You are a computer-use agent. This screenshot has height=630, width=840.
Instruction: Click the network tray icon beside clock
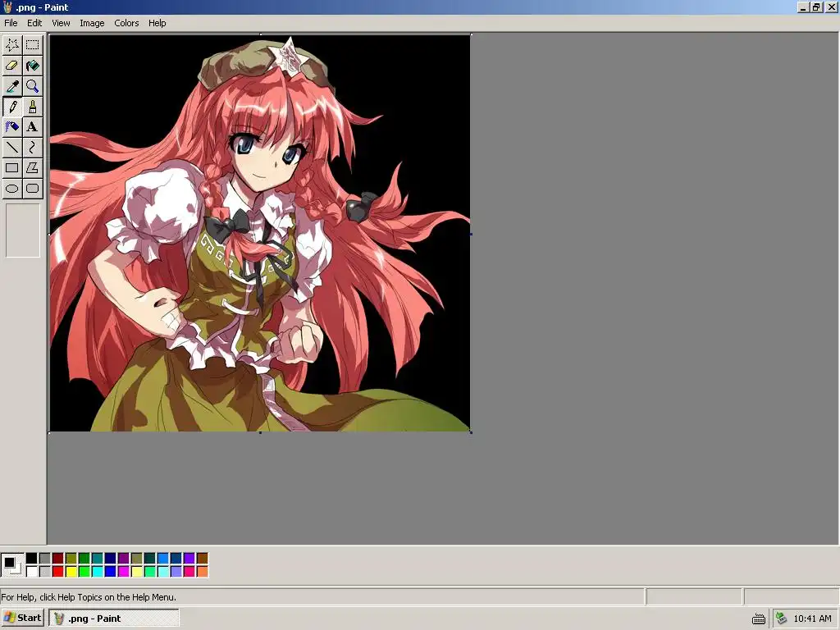point(782,619)
